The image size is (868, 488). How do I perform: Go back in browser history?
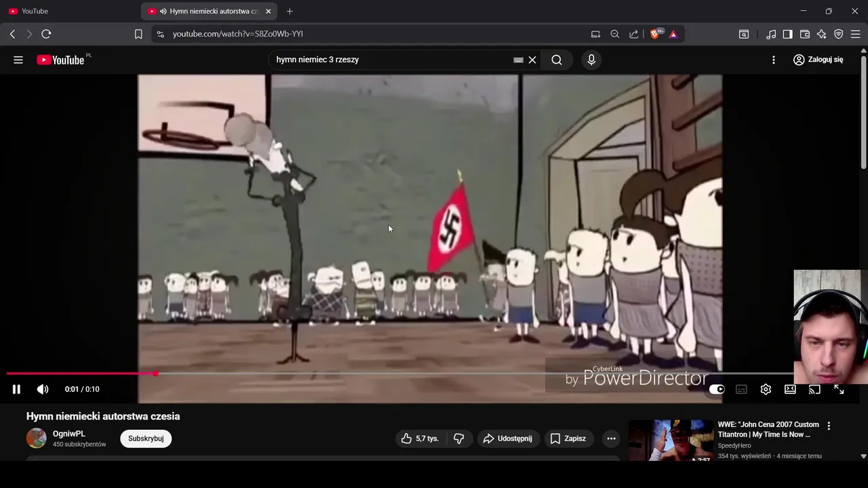(12, 34)
